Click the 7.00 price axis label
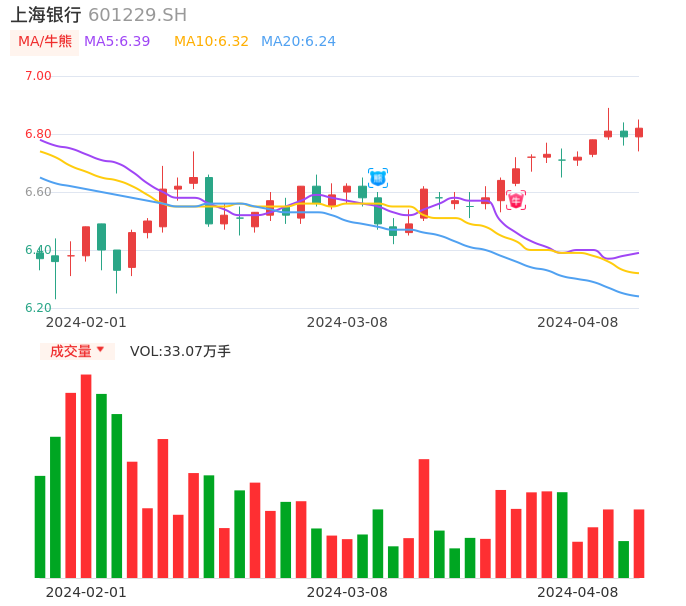 click(x=38, y=76)
